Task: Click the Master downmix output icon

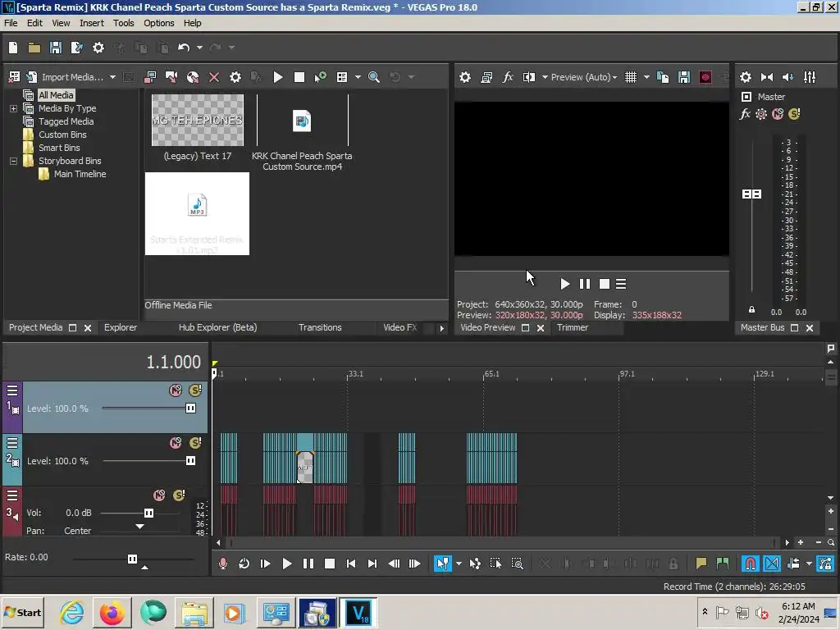Action: coord(767,77)
